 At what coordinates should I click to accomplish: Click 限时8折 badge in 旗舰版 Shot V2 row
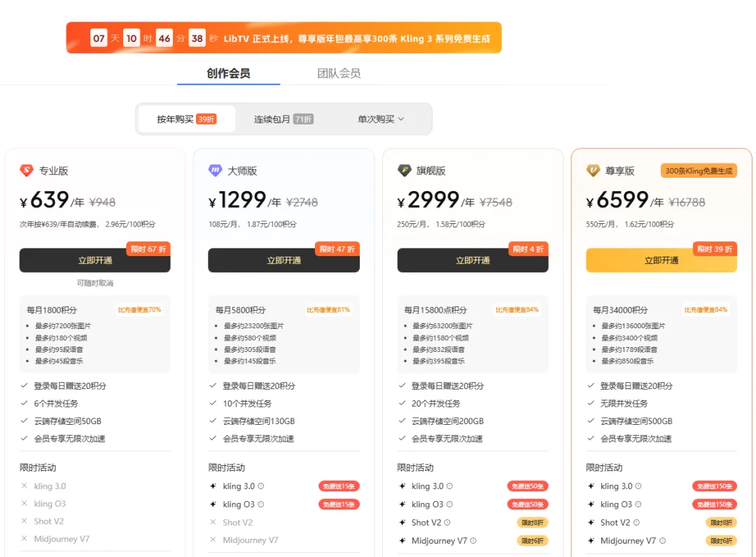[x=533, y=522]
